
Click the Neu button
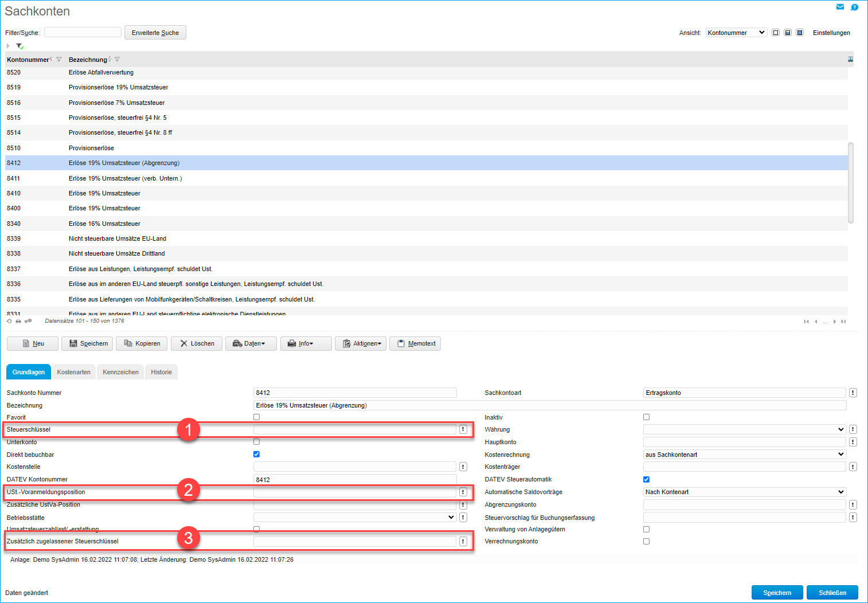click(33, 343)
